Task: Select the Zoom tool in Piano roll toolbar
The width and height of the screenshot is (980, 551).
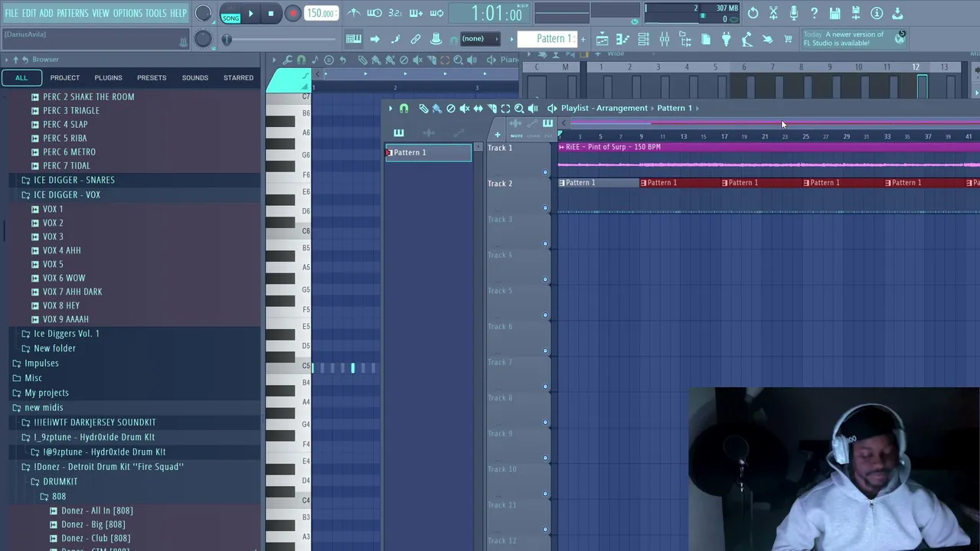Action: [459, 60]
